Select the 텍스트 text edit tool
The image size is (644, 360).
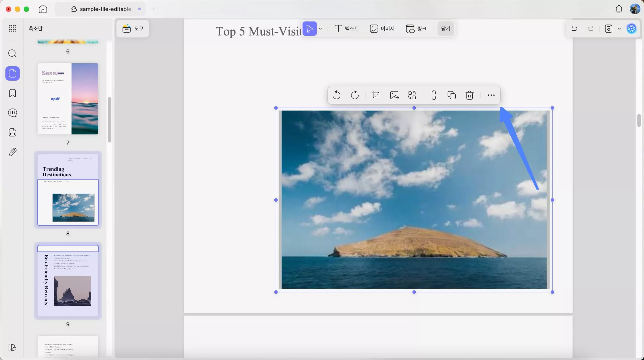pos(347,29)
